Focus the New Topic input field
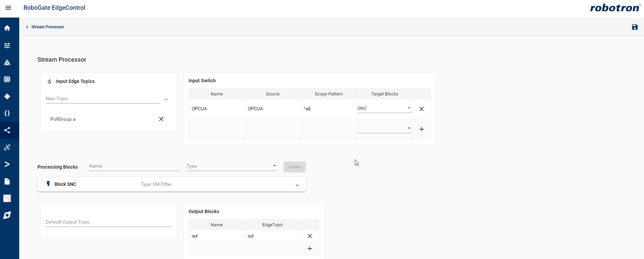This screenshot has width=644, height=259. 102,99
